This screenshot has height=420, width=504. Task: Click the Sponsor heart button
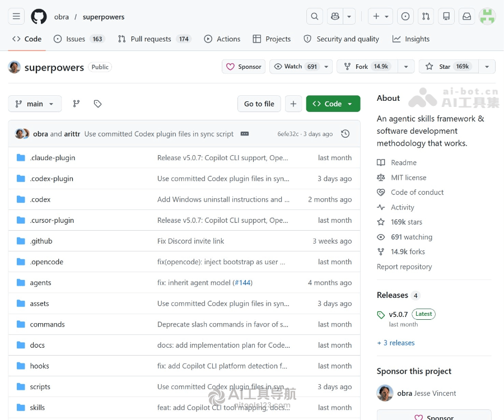[x=244, y=67]
